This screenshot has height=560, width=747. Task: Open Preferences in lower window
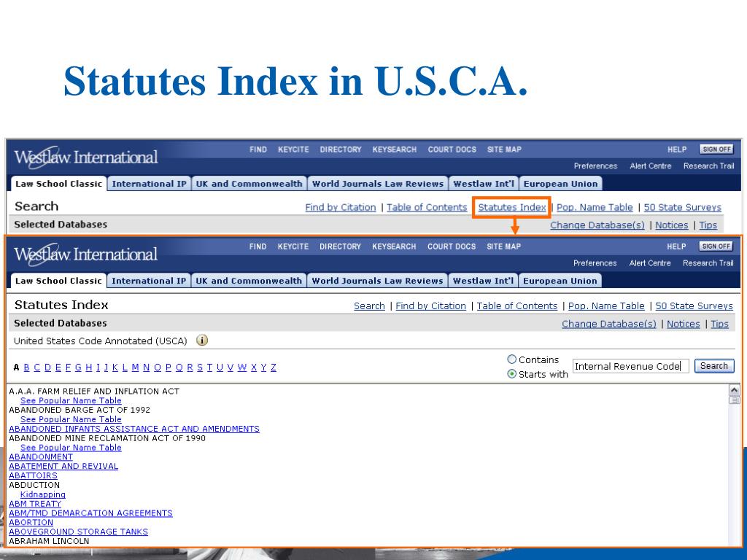595,263
